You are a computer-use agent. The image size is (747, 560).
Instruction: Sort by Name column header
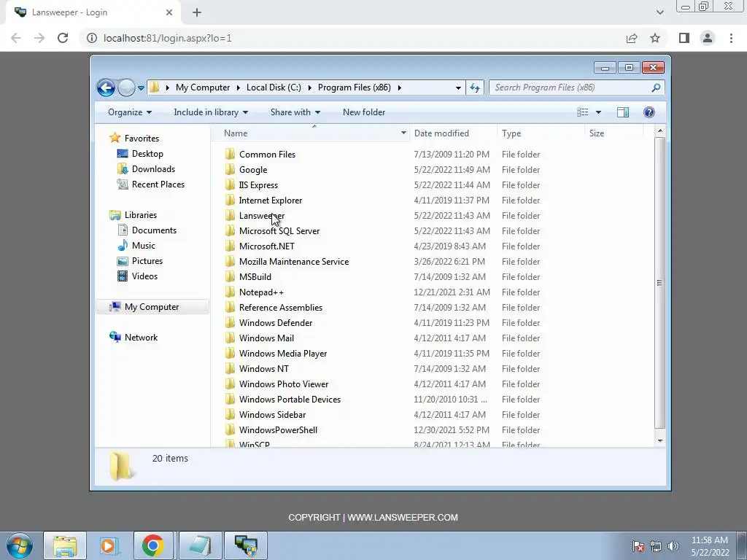tap(236, 133)
